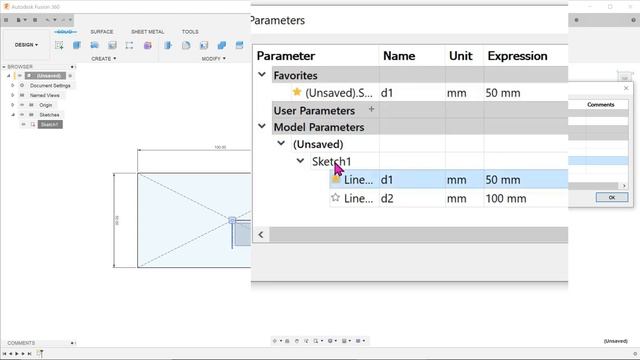Click the horizontal scrollbar in Parameters
Screen dimensions: 640x360
pos(418,235)
